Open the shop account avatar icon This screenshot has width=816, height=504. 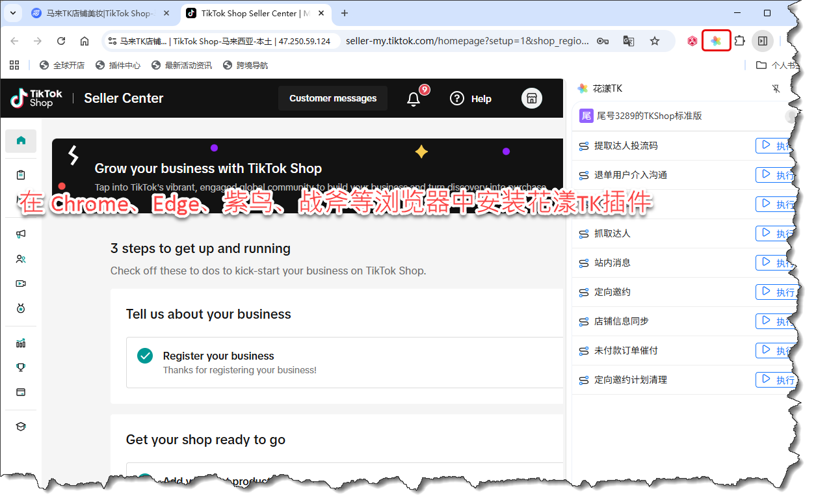tap(532, 98)
